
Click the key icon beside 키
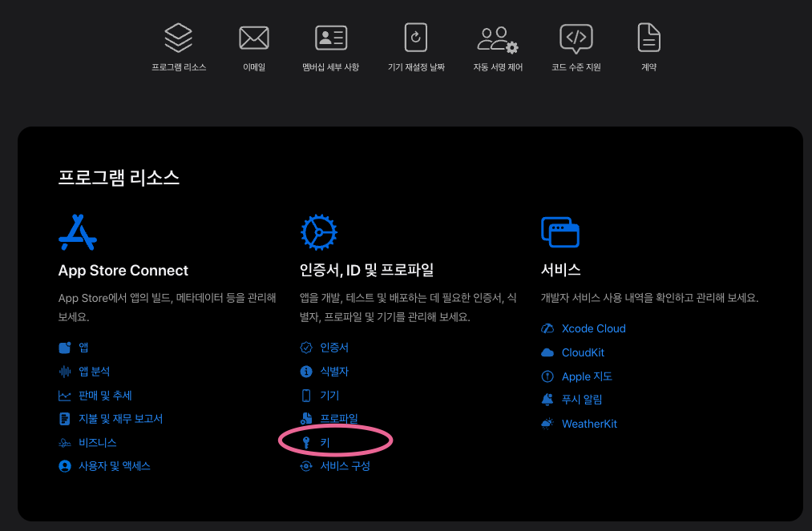(x=306, y=442)
